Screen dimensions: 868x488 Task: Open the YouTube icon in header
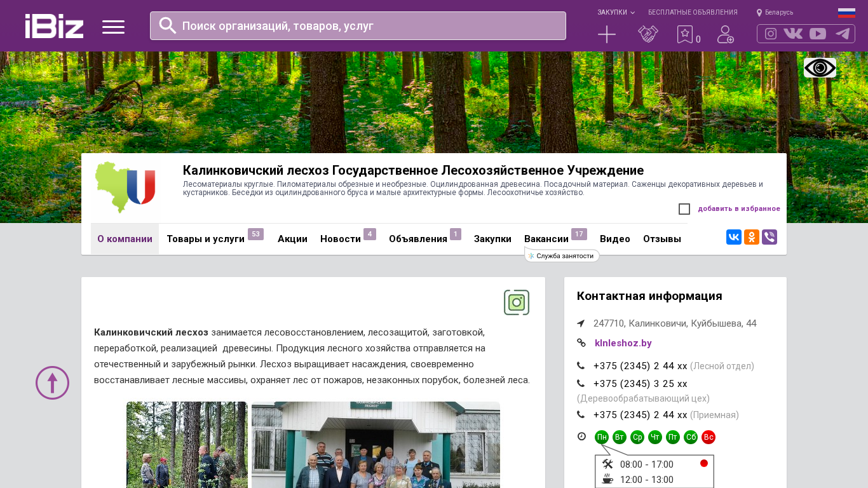pyautogui.click(x=818, y=34)
